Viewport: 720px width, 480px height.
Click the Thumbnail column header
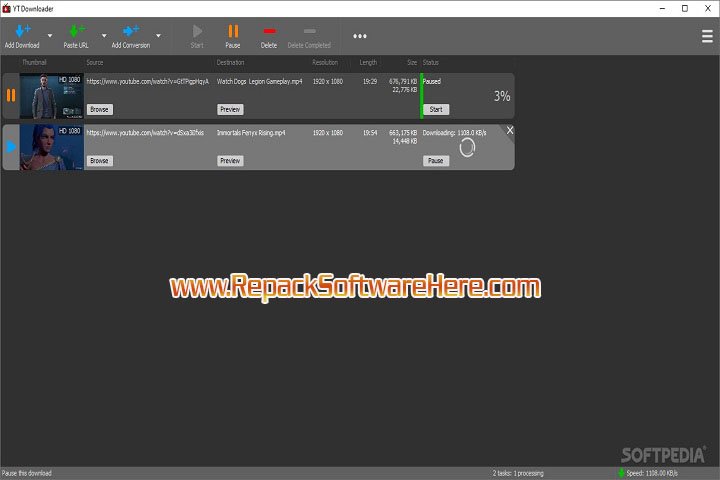coord(34,62)
